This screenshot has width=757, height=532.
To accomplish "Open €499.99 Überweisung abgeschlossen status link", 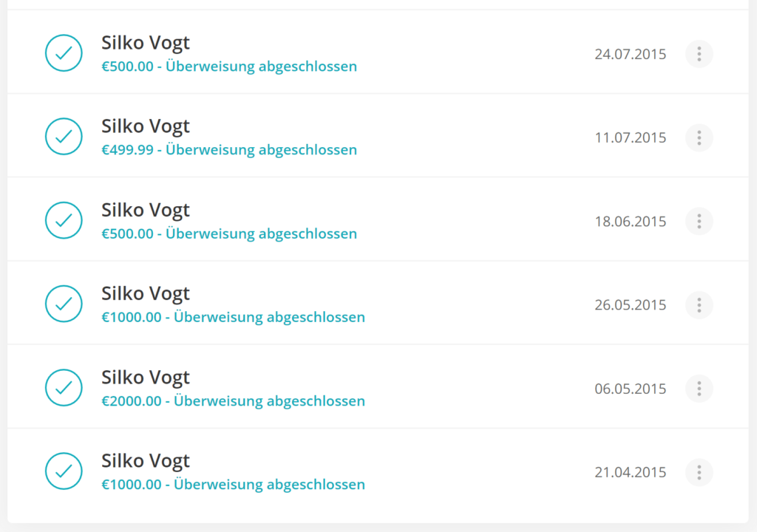I will click(229, 150).
